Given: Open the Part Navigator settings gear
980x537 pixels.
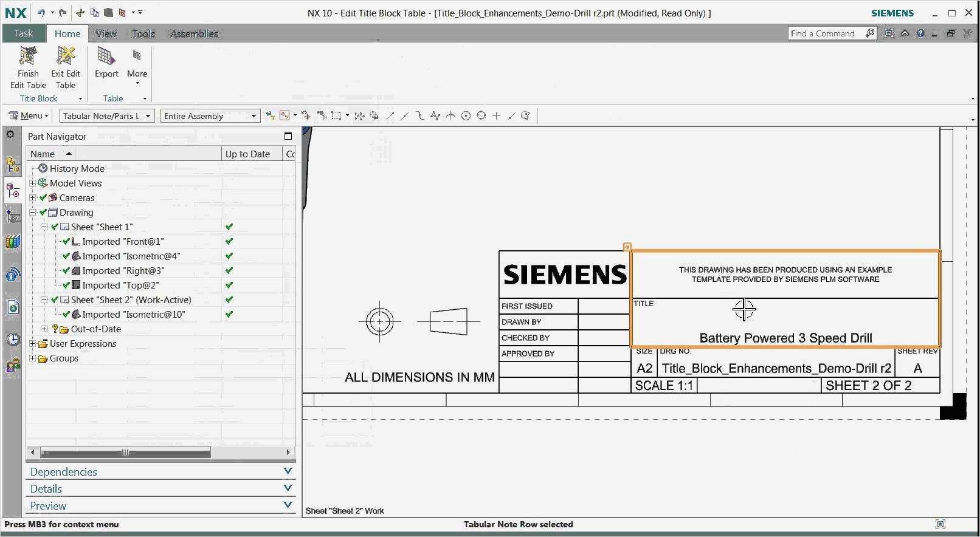Looking at the screenshot, I should pyautogui.click(x=11, y=135).
